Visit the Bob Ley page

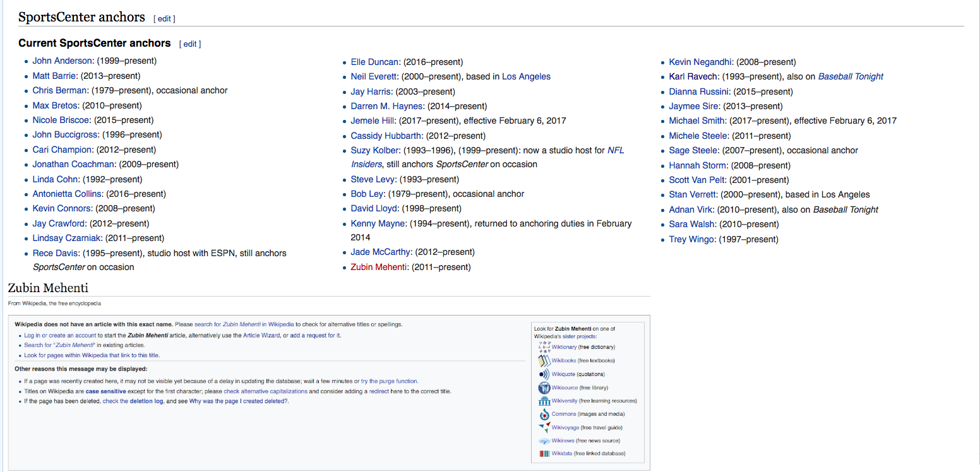(x=367, y=194)
